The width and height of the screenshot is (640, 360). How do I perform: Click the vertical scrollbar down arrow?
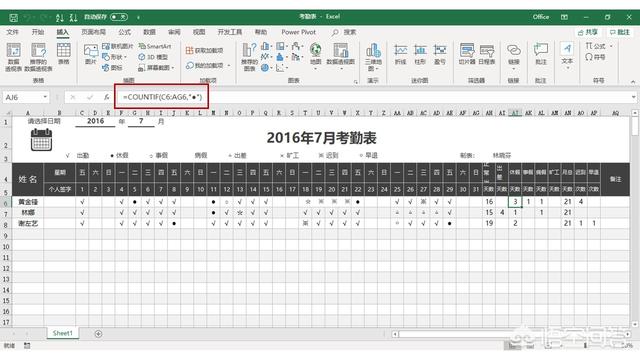point(635,324)
